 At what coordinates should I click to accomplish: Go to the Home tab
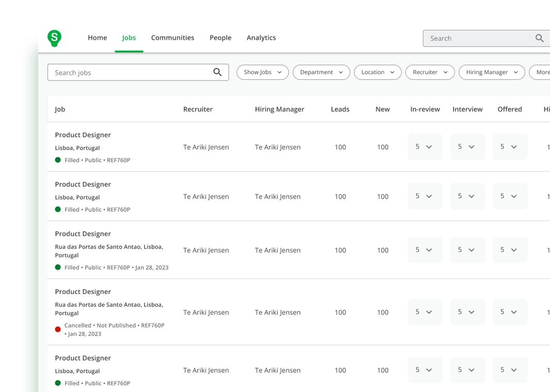[97, 38]
